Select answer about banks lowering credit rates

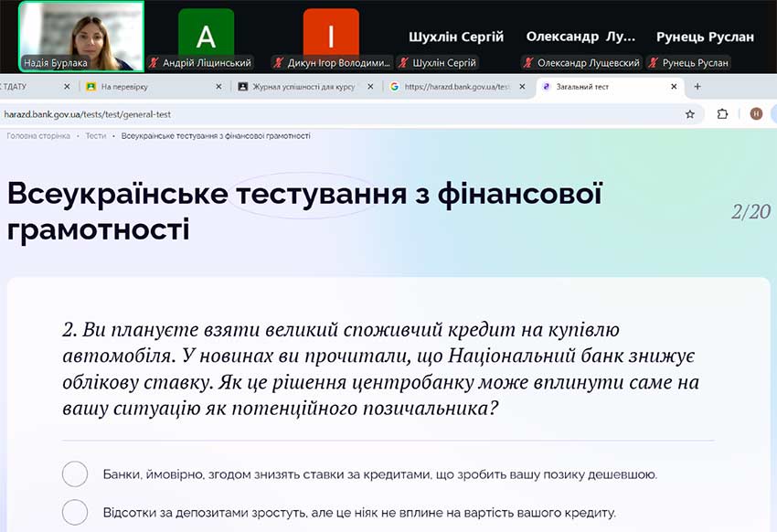point(75,474)
